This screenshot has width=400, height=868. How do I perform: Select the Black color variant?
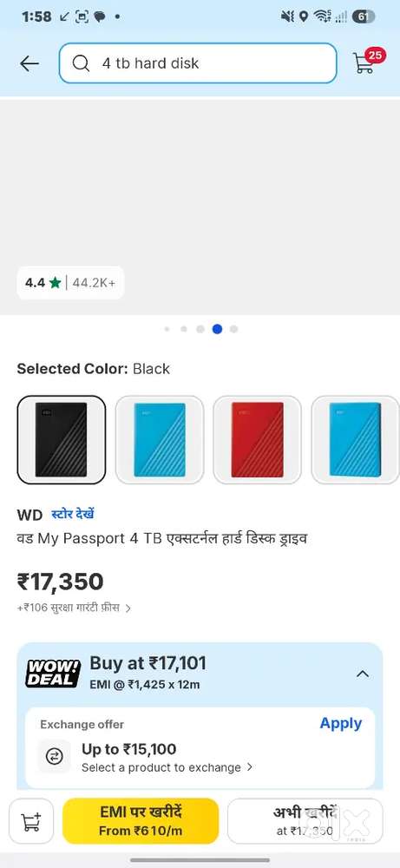point(62,439)
